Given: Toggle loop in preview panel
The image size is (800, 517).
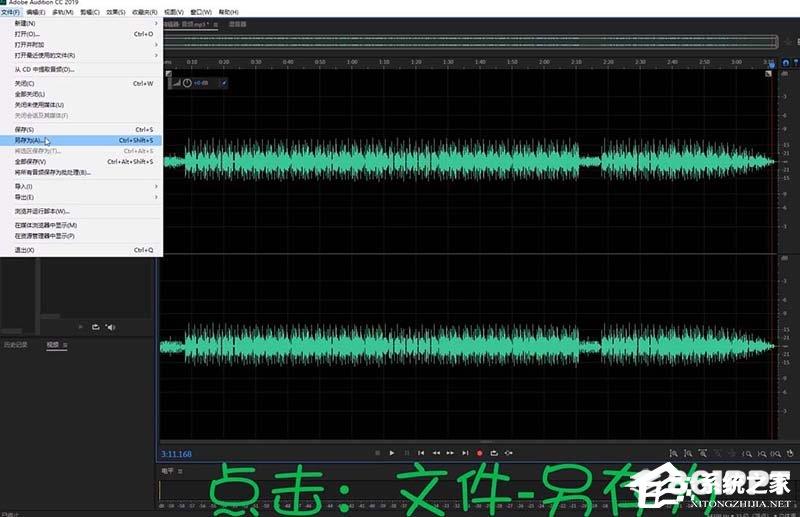Looking at the screenshot, I should tap(95, 327).
